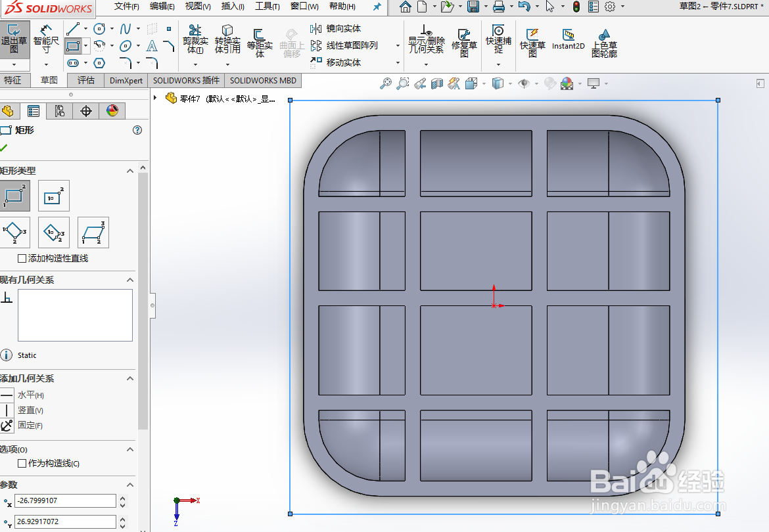Click the Zoom to Fit view icon
Viewport: 769px width, 532px height.
386,83
